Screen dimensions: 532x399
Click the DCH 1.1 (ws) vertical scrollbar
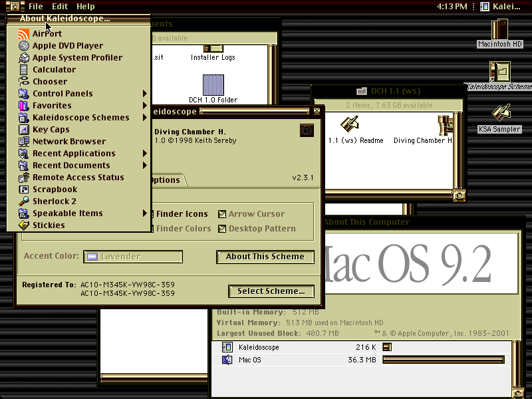pyautogui.click(x=458, y=151)
